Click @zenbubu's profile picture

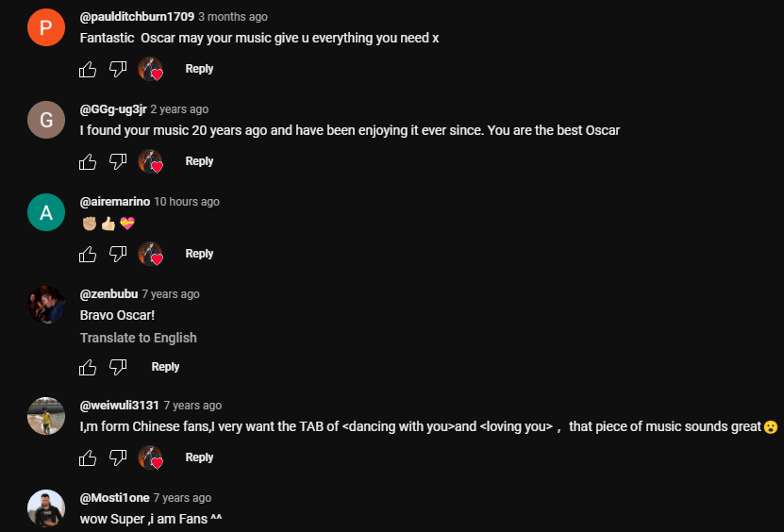click(x=46, y=305)
